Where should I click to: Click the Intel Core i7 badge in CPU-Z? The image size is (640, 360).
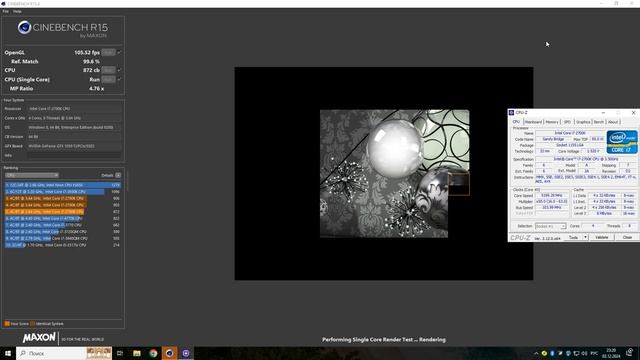coord(622,142)
